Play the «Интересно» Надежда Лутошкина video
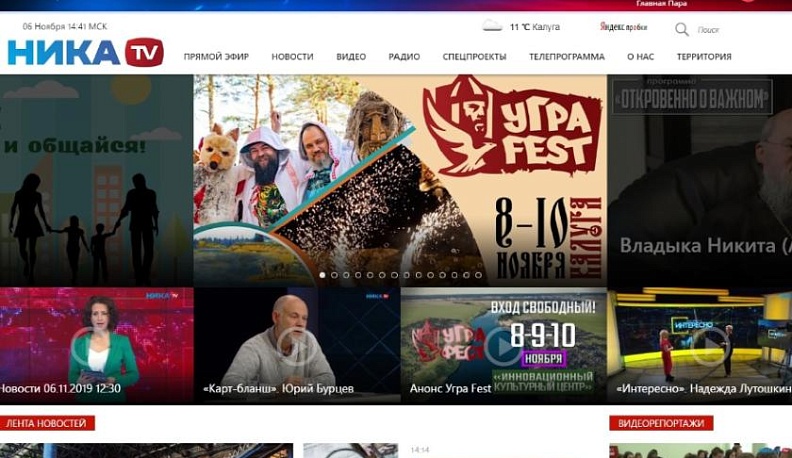 pyautogui.click(x=710, y=345)
